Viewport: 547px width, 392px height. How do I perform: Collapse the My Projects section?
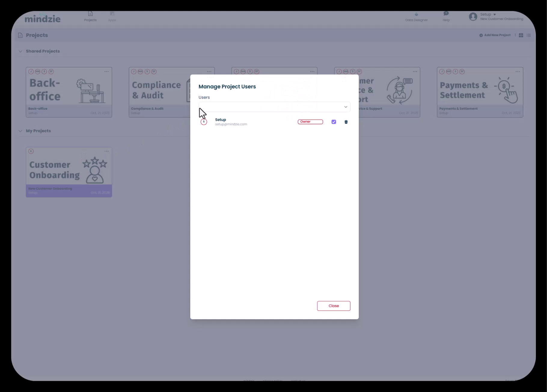(x=20, y=131)
